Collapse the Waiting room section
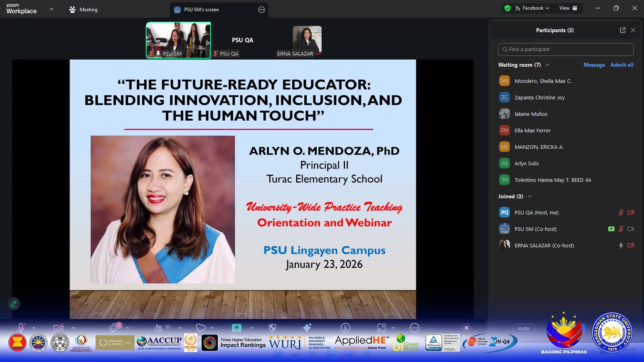The height and width of the screenshot is (362, 644). coord(547,65)
